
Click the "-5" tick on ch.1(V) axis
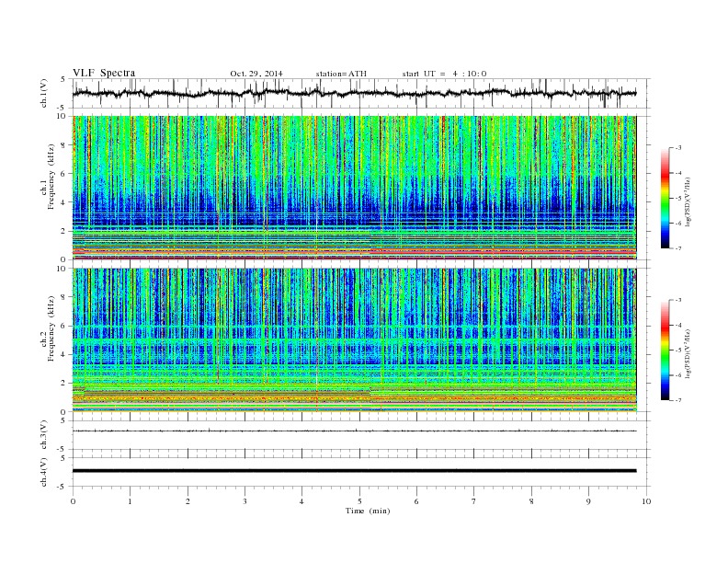click(63, 109)
